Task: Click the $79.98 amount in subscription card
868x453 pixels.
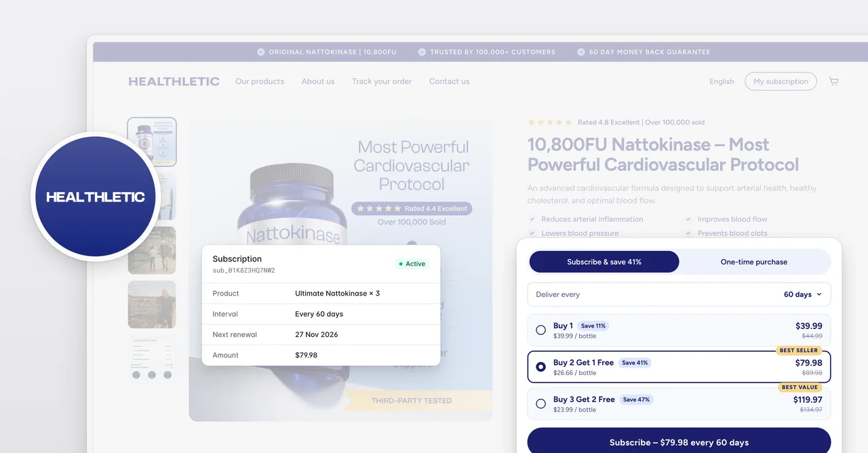Action: pyautogui.click(x=306, y=355)
